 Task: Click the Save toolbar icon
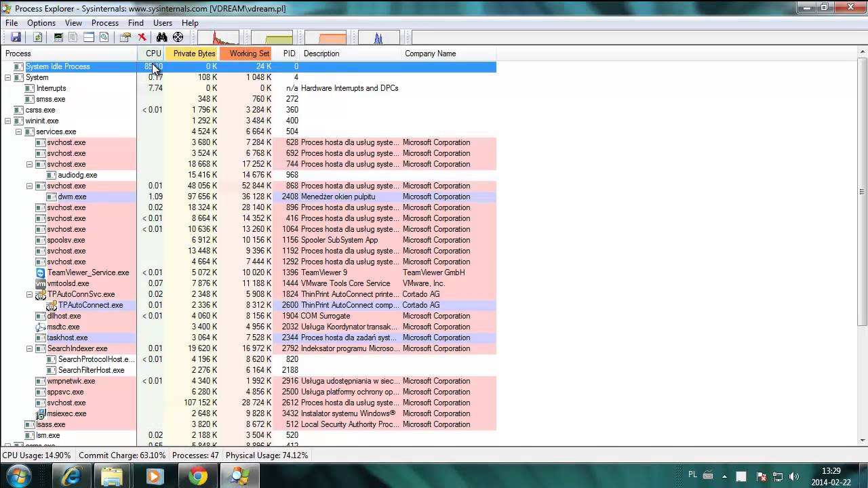coord(16,37)
